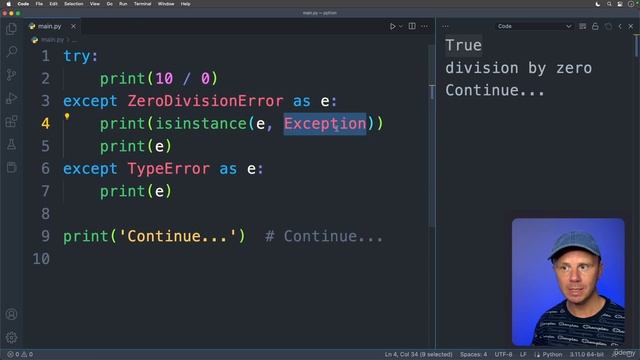The width and height of the screenshot is (640, 360).
Task: Open the panel icon below Testing
Action: click(x=11, y=167)
